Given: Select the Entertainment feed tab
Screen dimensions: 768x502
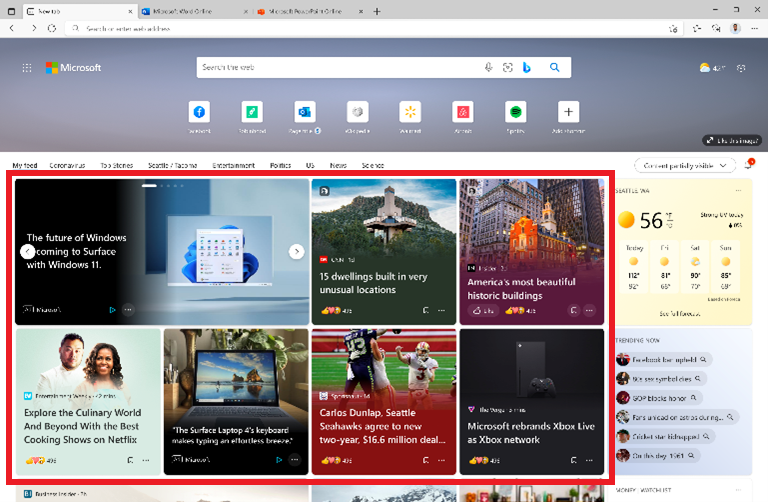Looking at the screenshot, I should point(234,166).
